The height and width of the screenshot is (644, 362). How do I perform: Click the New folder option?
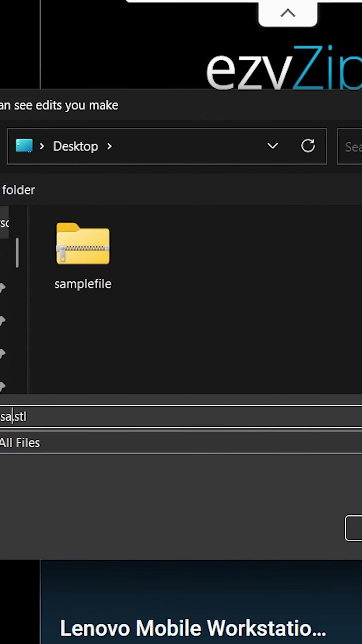(x=18, y=190)
